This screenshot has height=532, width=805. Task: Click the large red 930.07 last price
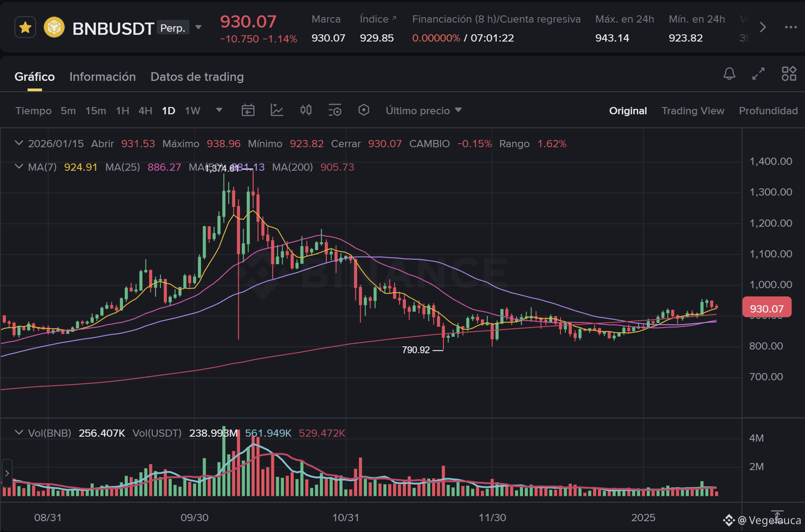tap(248, 22)
